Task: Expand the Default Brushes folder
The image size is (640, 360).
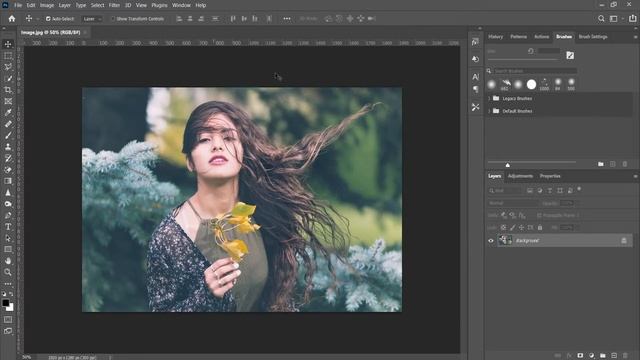Action: [489, 111]
